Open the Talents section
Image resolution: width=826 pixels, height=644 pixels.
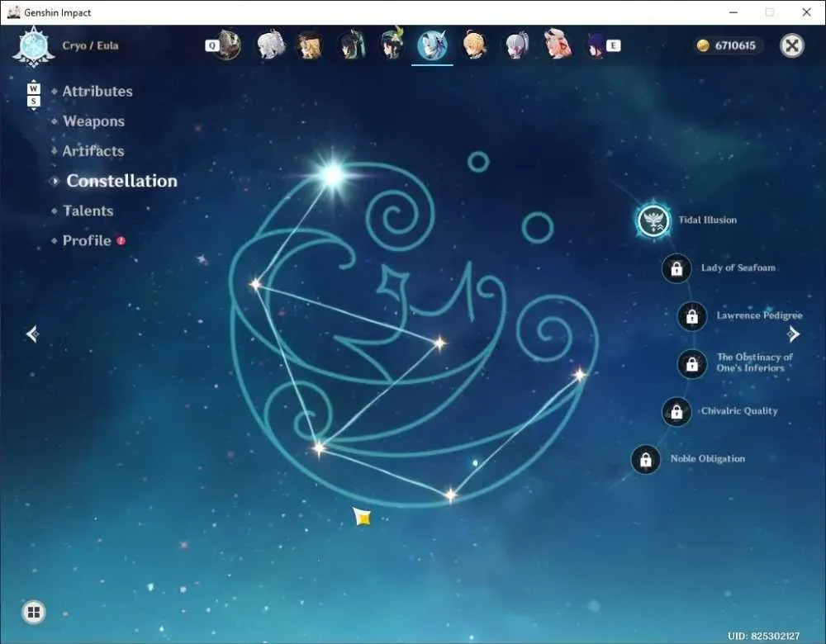[88, 211]
